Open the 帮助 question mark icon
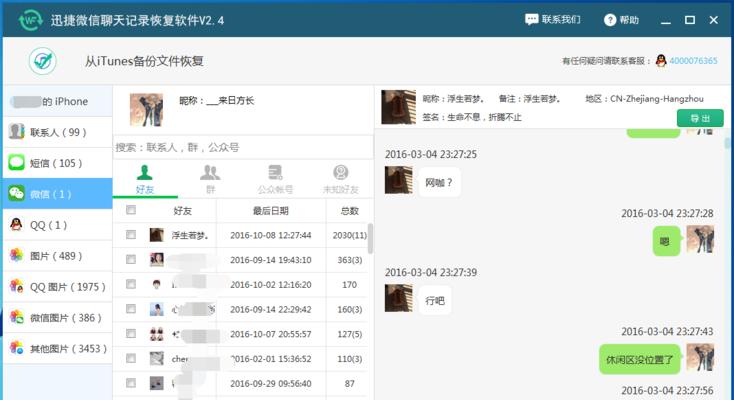The width and height of the screenshot is (734, 400). coord(609,20)
